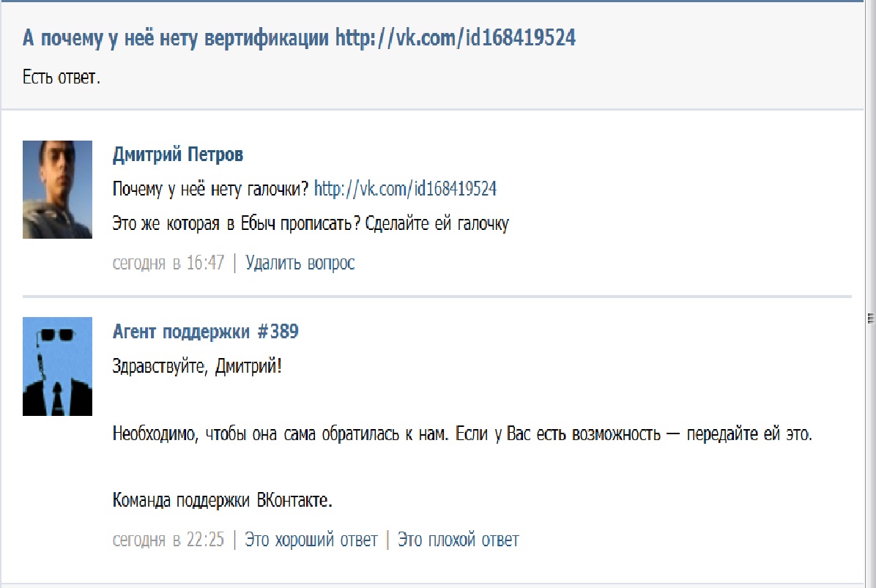Click title text А почему у неё нету вертификации
This screenshot has height=588, width=876.
pyautogui.click(x=176, y=38)
